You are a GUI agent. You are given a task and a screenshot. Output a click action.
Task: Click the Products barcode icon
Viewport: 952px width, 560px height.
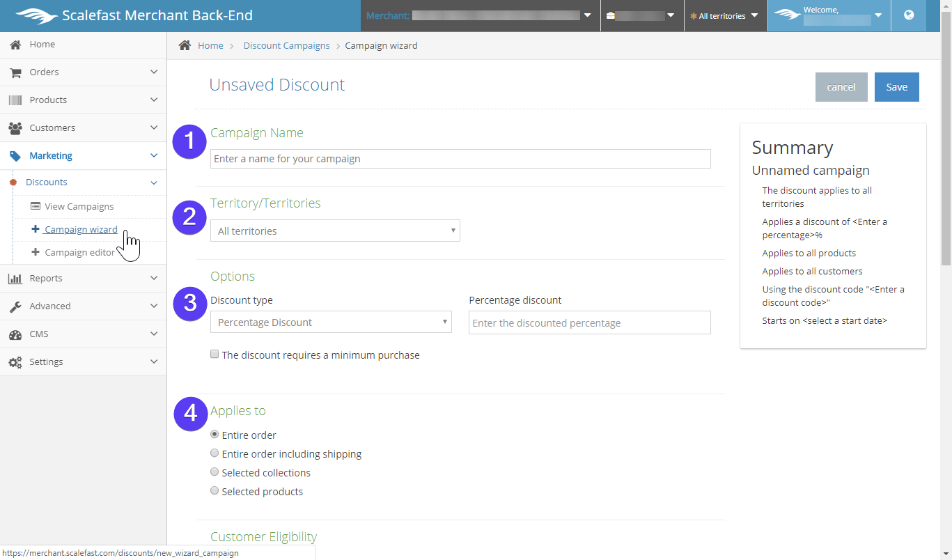coord(15,100)
